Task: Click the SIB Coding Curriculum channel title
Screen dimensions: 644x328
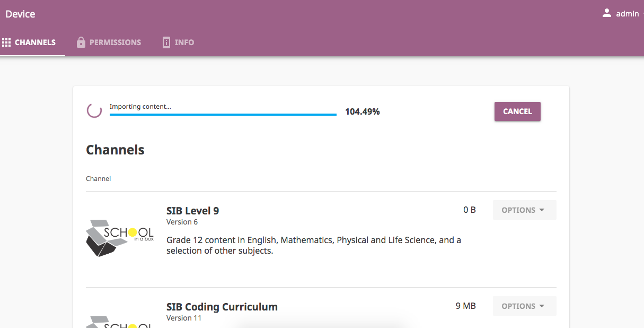Action: pyautogui.click(x=222, y=307)
